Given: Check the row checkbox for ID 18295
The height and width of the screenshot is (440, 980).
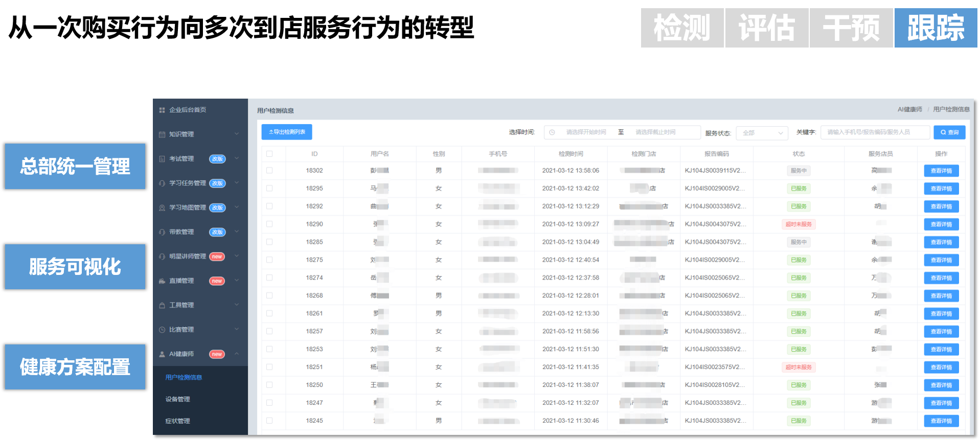Looking at the screenshot, I should coord(269,189).
